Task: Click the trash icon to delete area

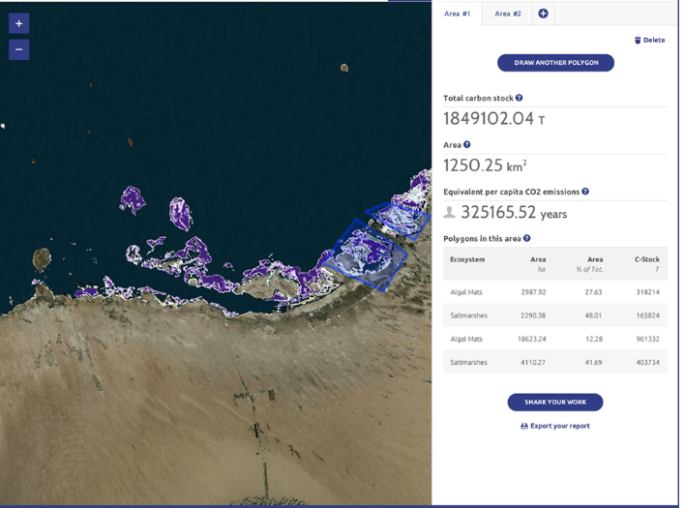Action: [637, 40]
